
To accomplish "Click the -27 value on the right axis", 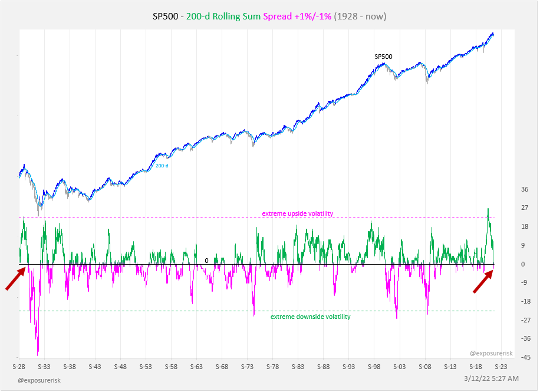I will point(525,320).
